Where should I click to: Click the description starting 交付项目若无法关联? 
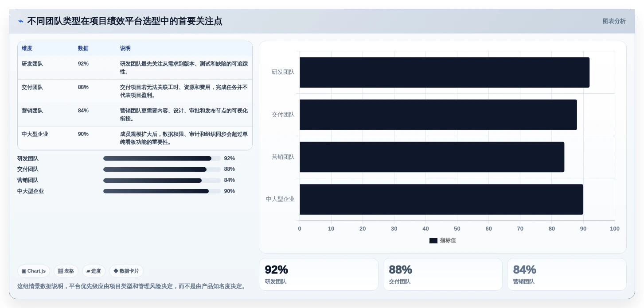[x=184, y=91]
